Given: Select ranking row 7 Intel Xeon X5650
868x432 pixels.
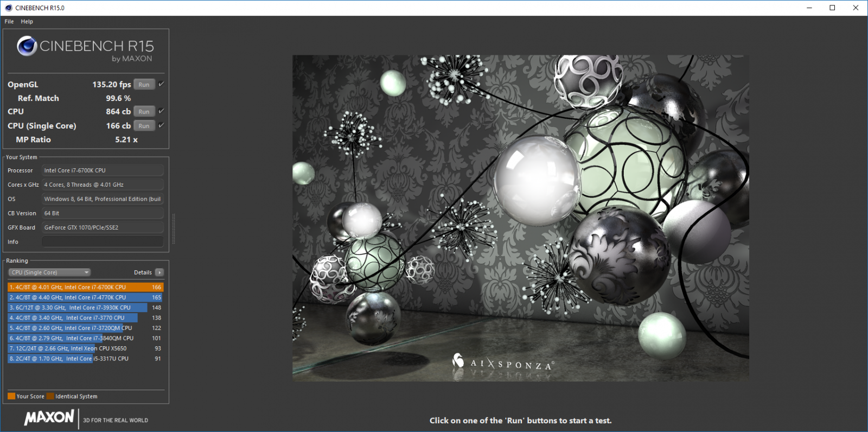Looking at the screenshot, I should click(x=86, y=348).
